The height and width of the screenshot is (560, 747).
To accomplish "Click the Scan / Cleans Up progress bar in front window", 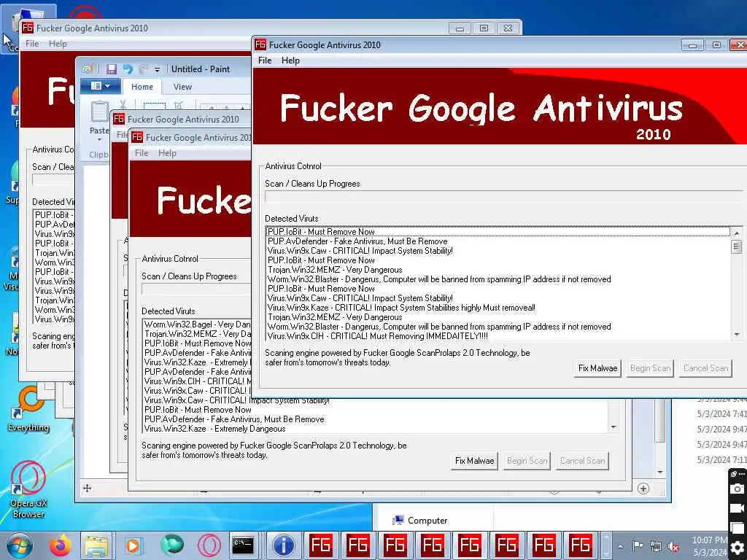I will [503, 196].
